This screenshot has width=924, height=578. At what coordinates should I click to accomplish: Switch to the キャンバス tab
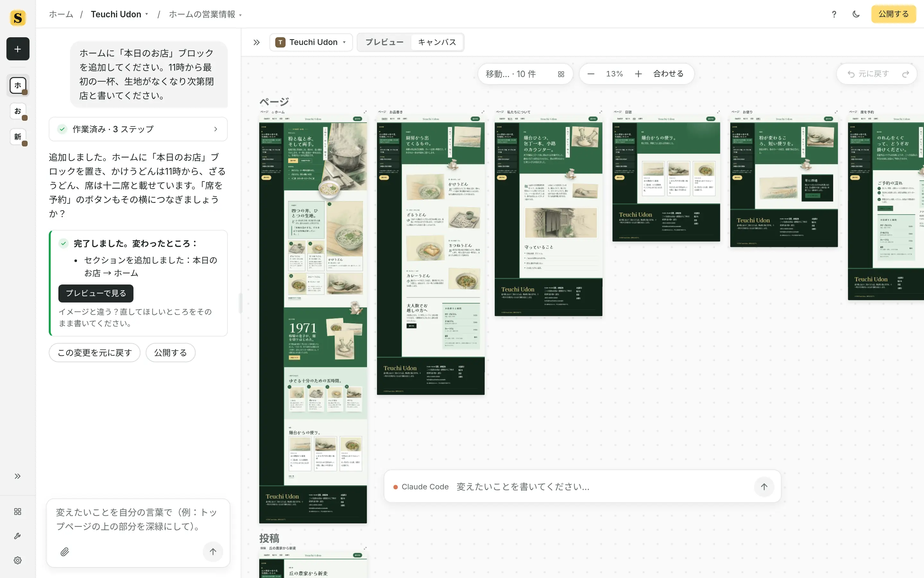pos(437,42)
